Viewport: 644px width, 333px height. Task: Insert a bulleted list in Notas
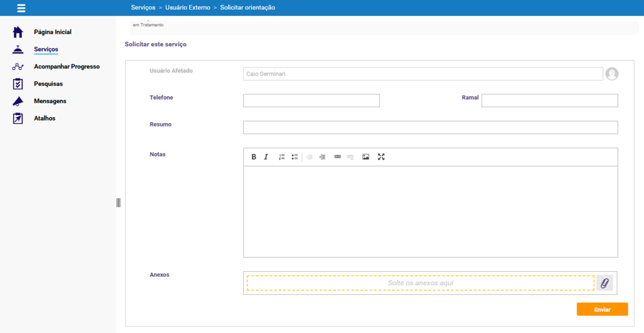[295, 157]
